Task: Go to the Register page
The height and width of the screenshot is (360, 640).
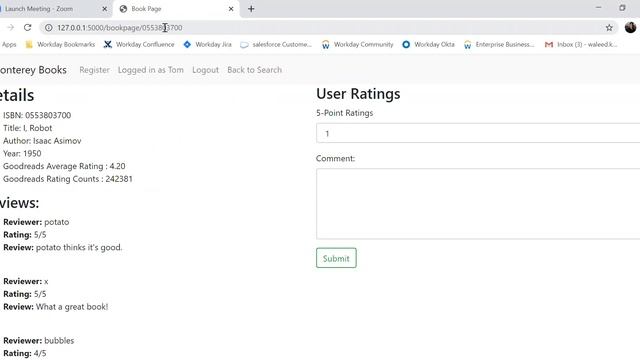Action: tap(94, 70)
